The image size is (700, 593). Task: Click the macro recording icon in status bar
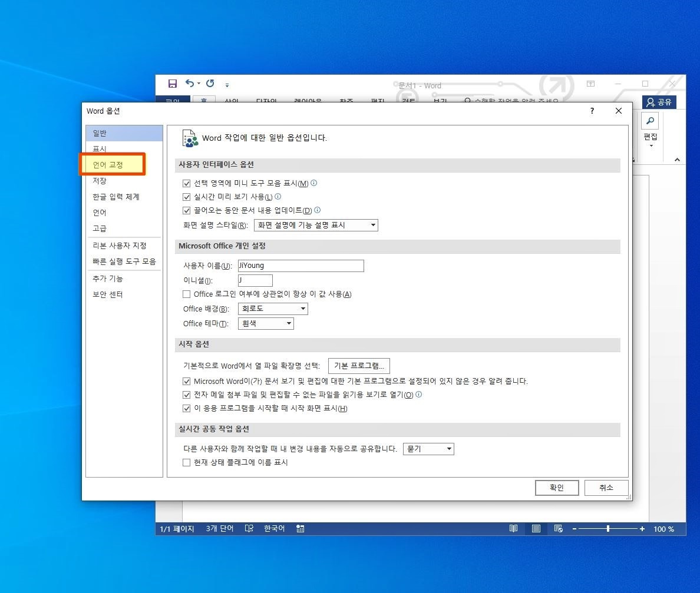[x=301, y=529]
